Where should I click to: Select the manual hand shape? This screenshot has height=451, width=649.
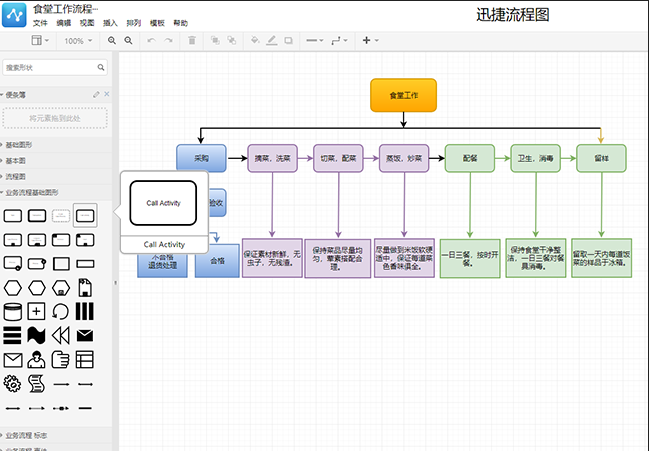60,360
